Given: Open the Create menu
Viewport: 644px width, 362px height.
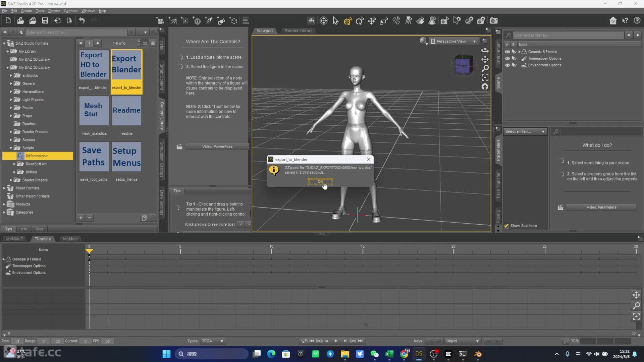Looking at the screenshot, I should pyautogui.click(x=26, y=11).
